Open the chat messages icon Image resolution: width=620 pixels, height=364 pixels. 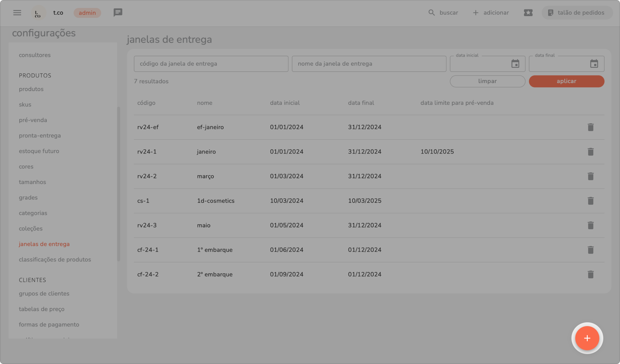tap(118, 13)
